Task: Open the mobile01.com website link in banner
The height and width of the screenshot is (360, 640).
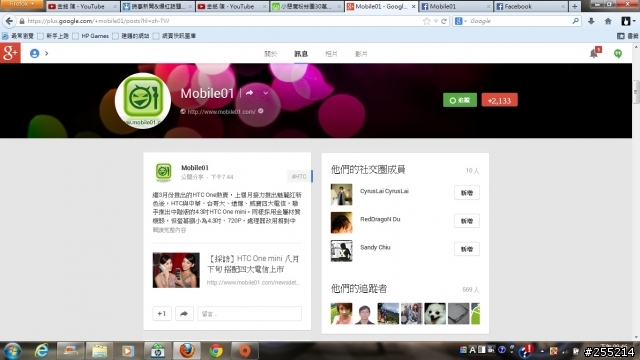Action: pos(222,111)
